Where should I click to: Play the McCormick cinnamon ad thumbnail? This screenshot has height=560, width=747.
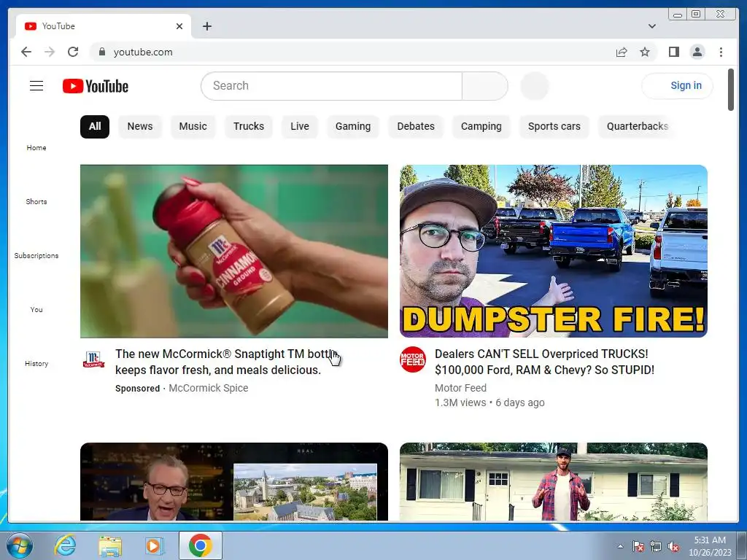pos(234,251)
